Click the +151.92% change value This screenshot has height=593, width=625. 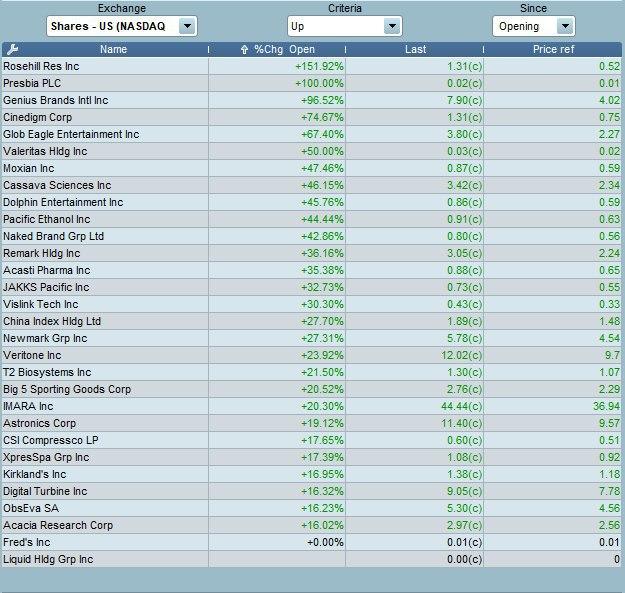(319, 66)
